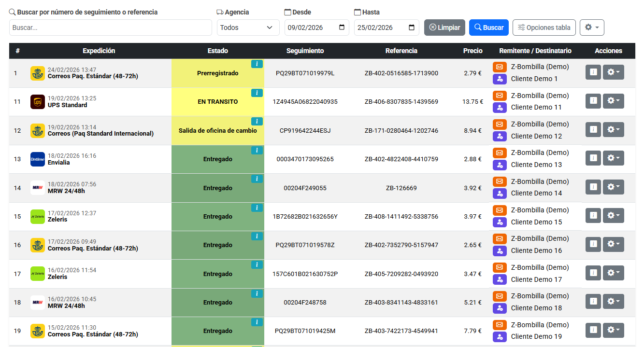The width and height of the screenshot is (644, 347).
Task: Click the Limpiar button
Action: 444,28
